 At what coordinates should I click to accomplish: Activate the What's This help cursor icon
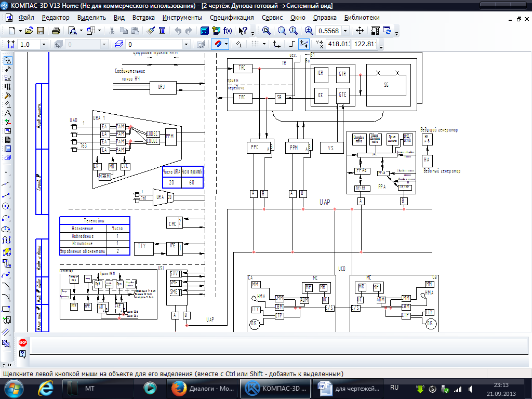[243, 31]
